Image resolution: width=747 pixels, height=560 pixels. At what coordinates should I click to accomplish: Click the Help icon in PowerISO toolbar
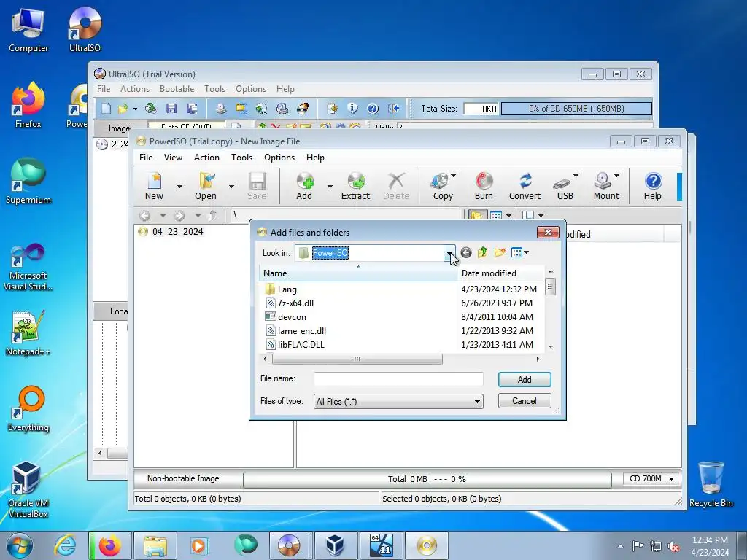[x=653, y=181]
